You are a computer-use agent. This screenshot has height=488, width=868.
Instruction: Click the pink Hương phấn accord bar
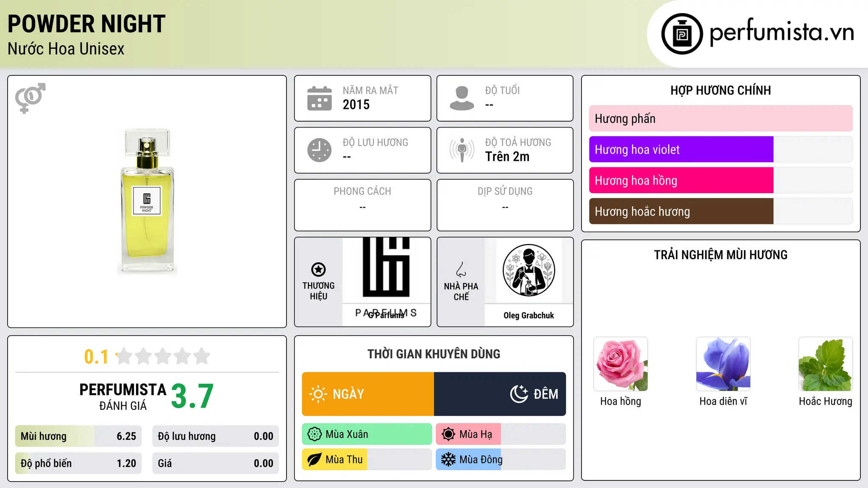tap(721, 119)
